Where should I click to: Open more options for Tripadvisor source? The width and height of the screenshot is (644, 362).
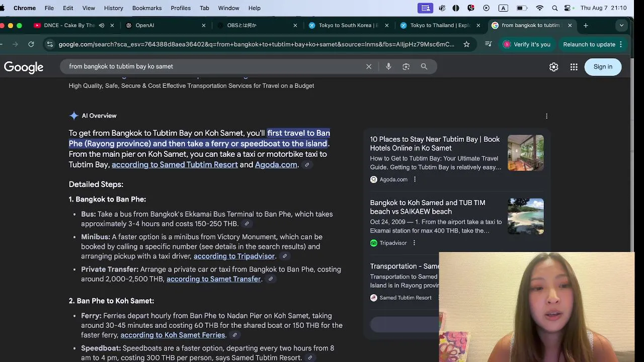tap(414, 243)
